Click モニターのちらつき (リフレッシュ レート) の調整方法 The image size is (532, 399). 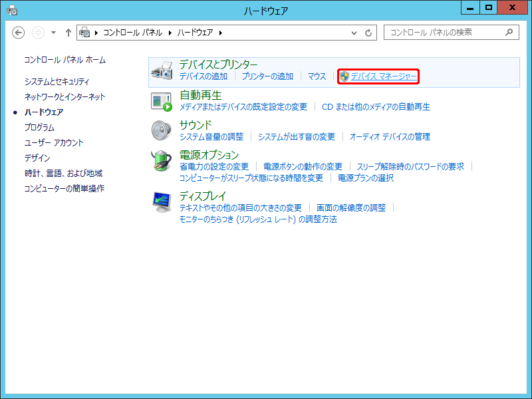258,219
